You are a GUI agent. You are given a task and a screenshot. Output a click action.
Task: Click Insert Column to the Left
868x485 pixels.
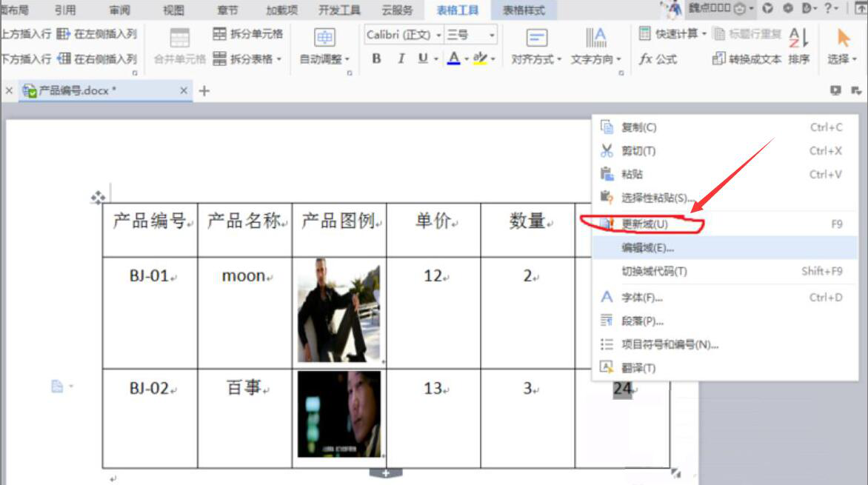pyautogui.click(x=97, y=34)
